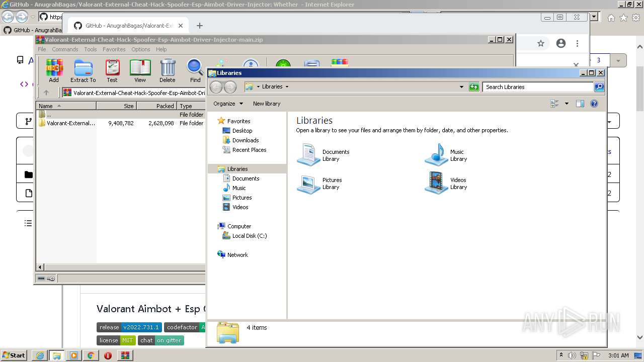Open the Videos Library icon

click(446, 183)
